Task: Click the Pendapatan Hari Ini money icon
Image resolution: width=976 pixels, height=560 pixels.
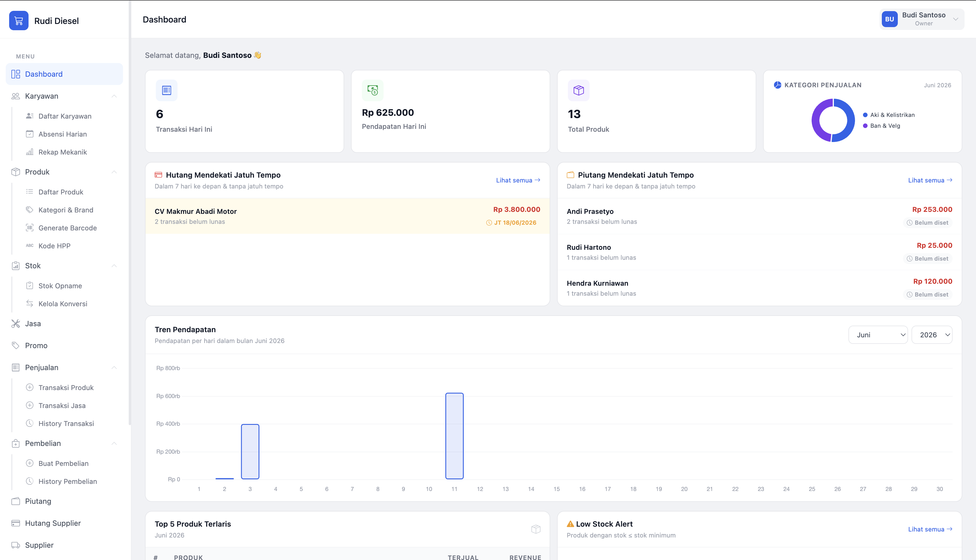Action: tap(372, 90)
